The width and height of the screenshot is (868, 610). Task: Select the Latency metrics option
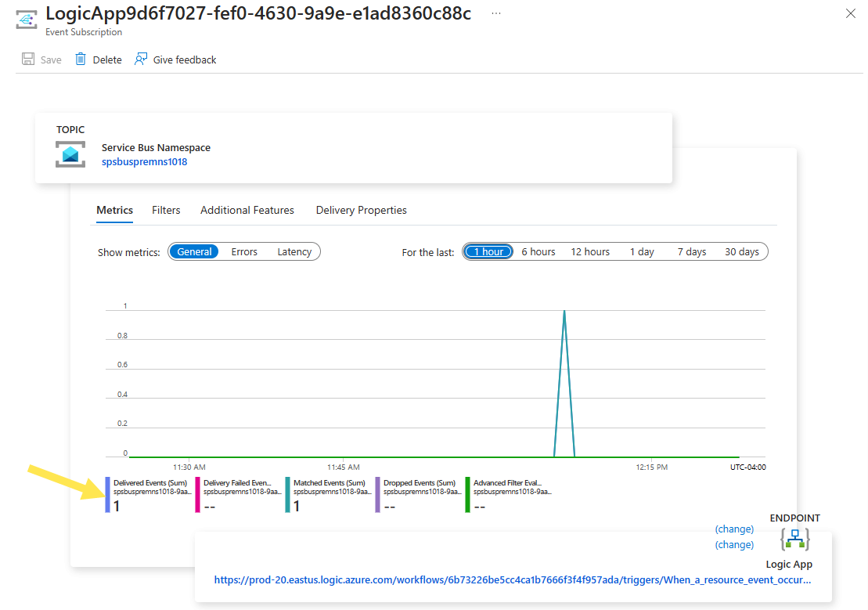[x=294, y=251]
